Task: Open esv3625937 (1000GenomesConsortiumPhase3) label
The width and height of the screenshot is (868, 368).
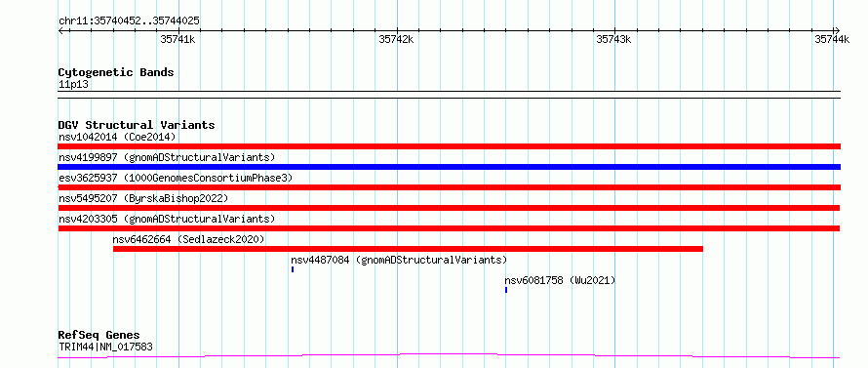Action: [x=176, y=178]
